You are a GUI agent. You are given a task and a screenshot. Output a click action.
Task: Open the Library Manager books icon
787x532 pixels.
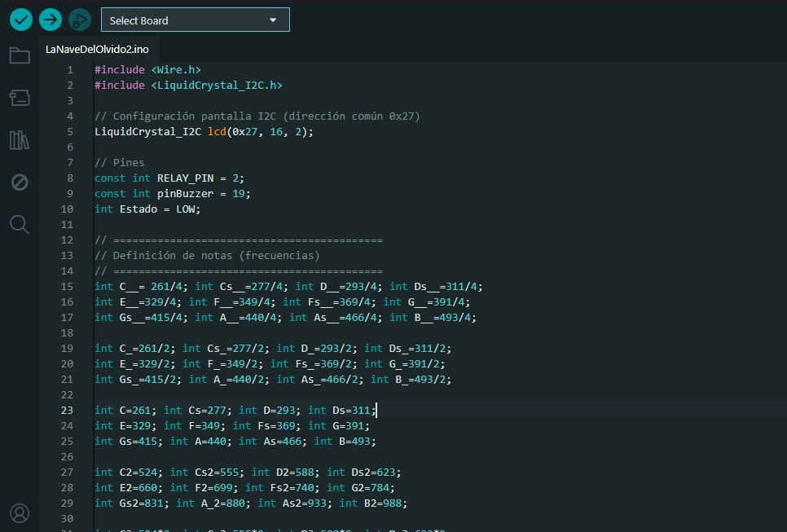(20, 140)
